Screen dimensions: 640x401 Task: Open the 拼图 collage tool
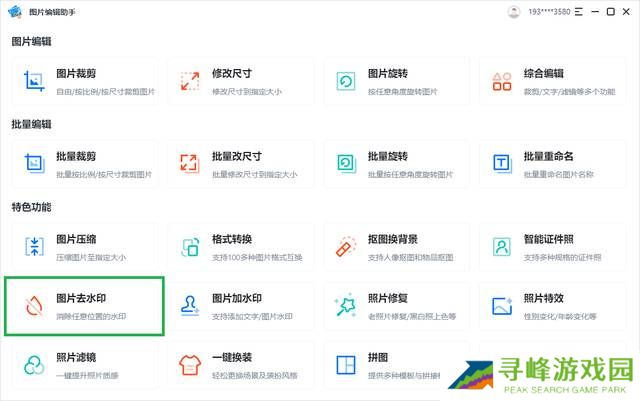pyautogui.click(x=345, y=365)
